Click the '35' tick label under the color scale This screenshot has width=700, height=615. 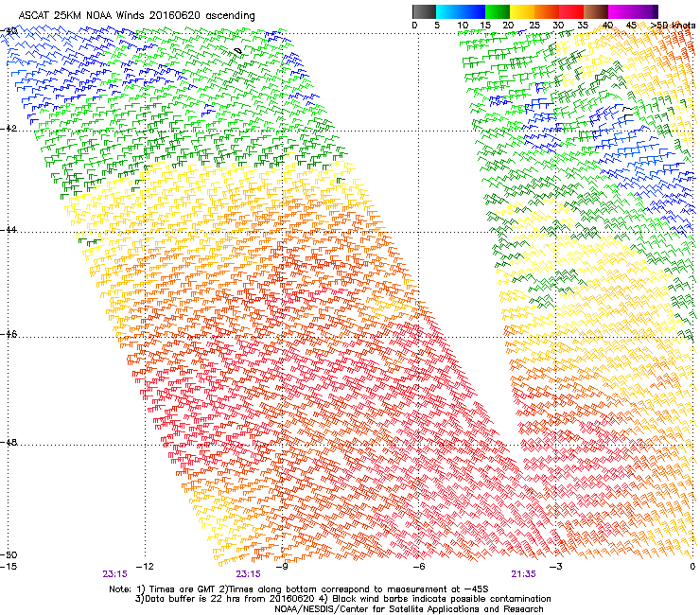pyautogui.click(x=583, y=26)
